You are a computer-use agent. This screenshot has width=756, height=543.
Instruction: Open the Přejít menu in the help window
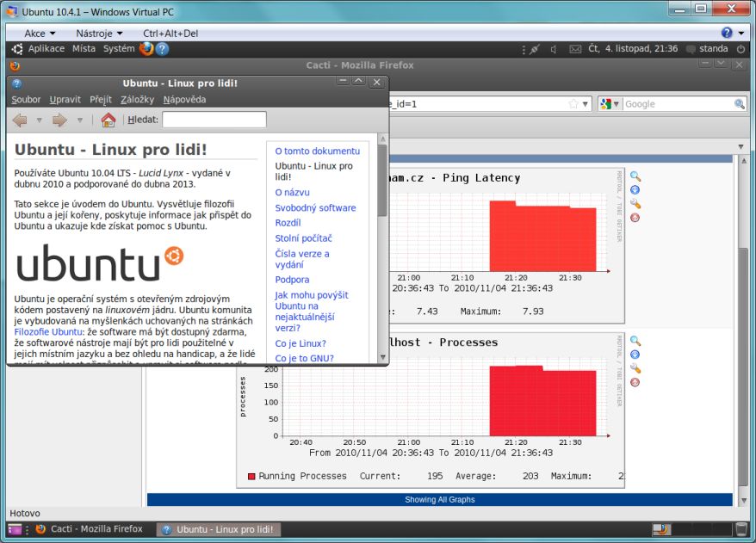click(101, 99)
